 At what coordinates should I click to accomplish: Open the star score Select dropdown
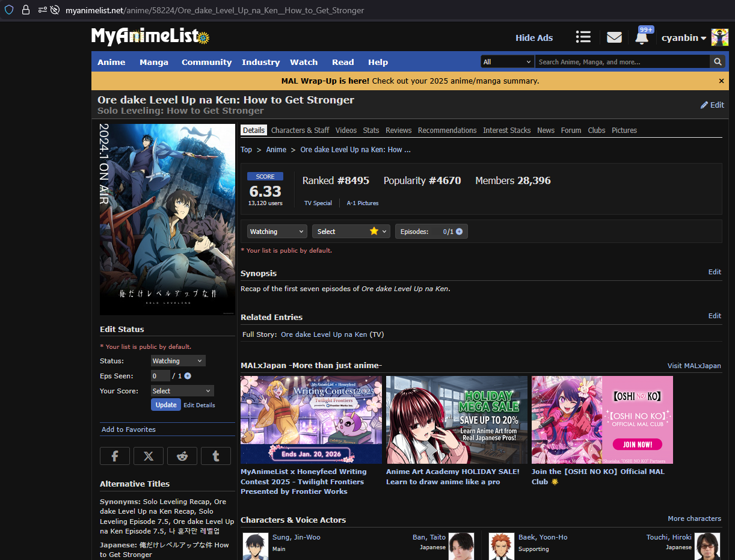[x=351, y=232]
